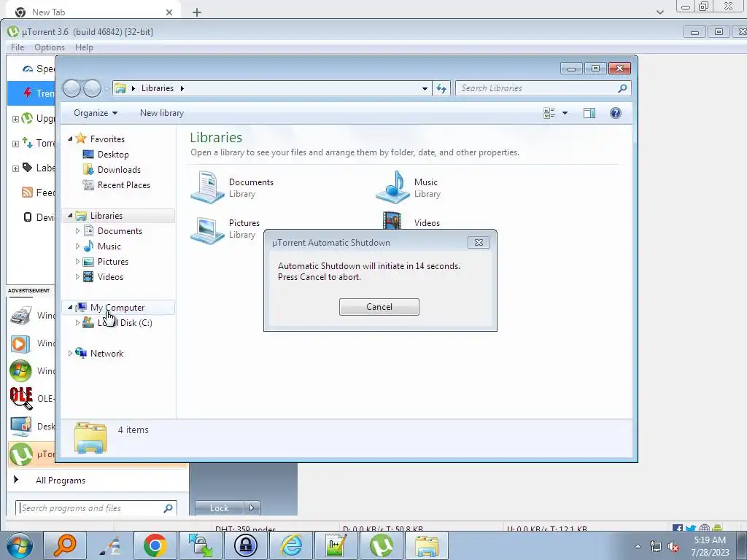This screenshot has height=560, width=747.
Task: Open new tab in Chrome
Action: coord(197,12)
